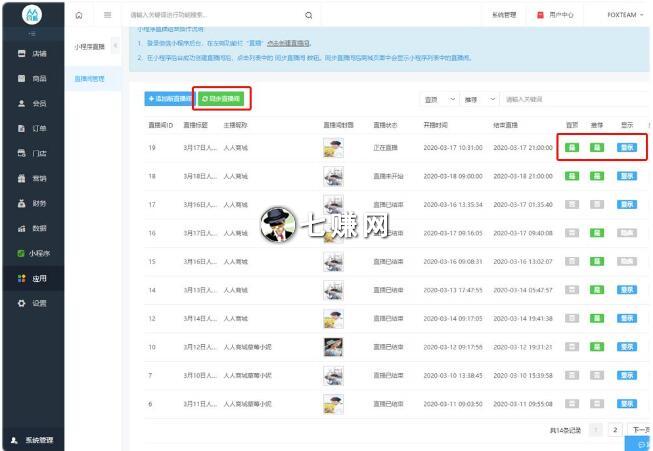Select 直播间管理 in the side panel
Image resolution: width=653 pixels, height=451 pixels.
pyautogui.click(x=89, y=79)
